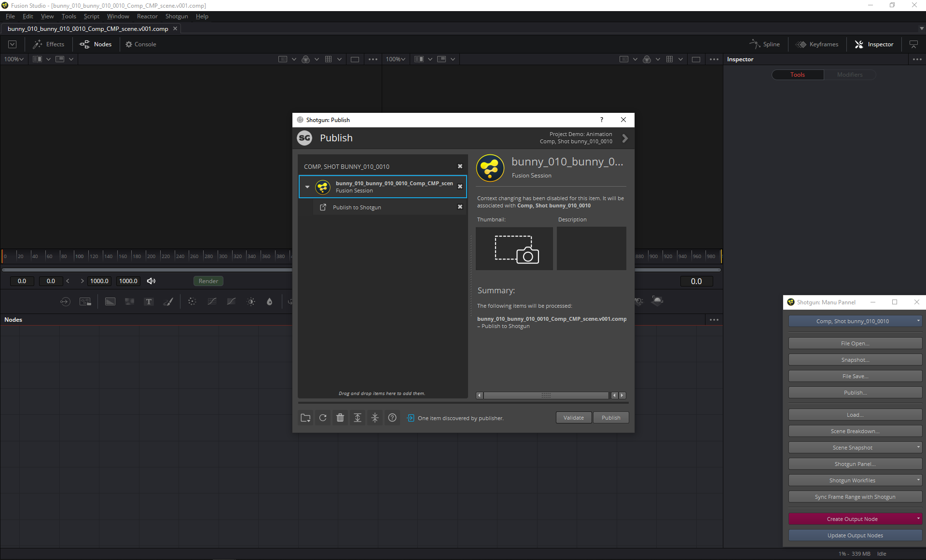Open the 'Comp, Shot bunny_010_0010' context dropdown
The width and height of the screenshot is (926, 560).
855,321
